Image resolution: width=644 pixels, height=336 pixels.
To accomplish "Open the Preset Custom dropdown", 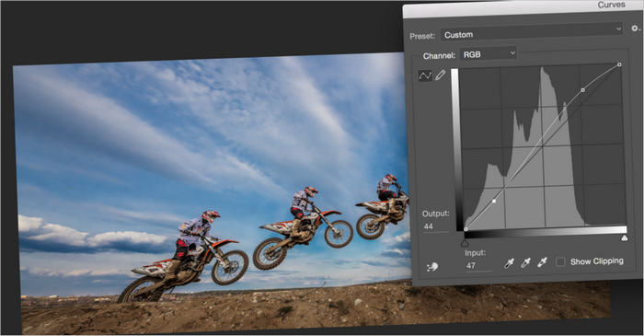I will coord(532,32).
